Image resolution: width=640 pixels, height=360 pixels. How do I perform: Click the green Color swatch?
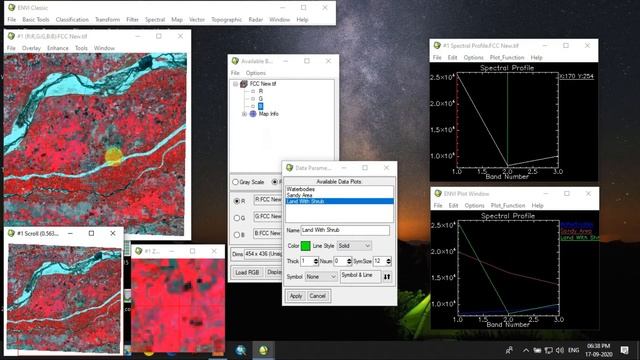(305, 246)
